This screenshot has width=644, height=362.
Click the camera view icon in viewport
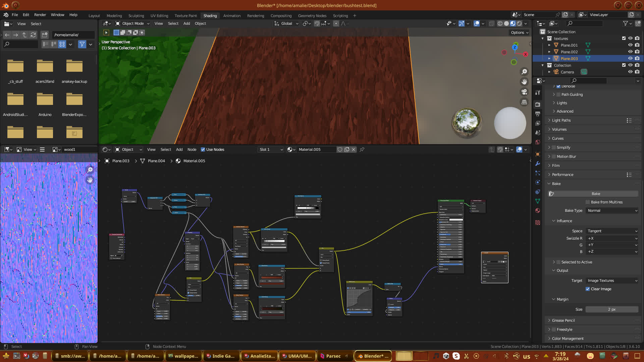pyautogui.click(x=524, y=92)
